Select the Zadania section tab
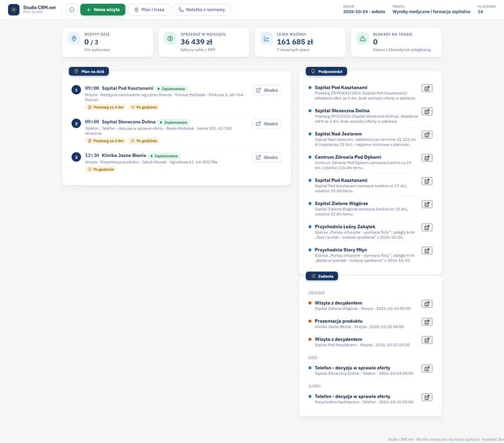504x443 pixels. pyautogui.click(x=322, y=276)
